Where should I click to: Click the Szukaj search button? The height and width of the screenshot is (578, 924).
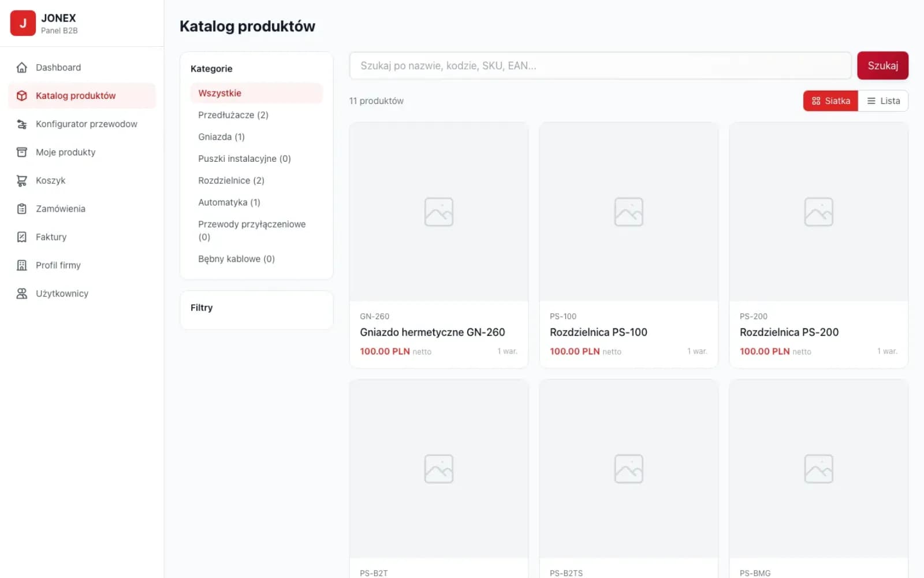(x=882, y=66)
